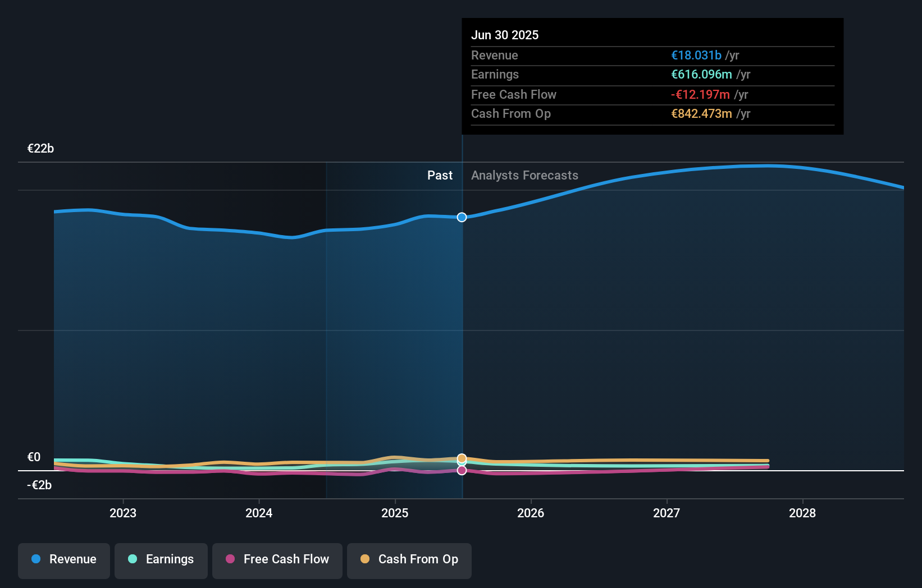Viewport: 922px width, 588px height.
Task: Click the pink Free Cash Flow legend dot
Action: point(231,559)
